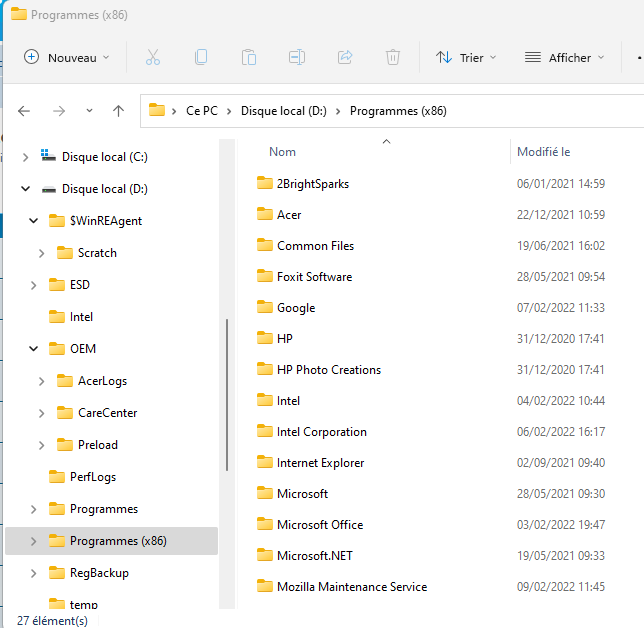644x628 pixels.
Task: Click the Rename icon in toolbar
Action: [x=297, y=57]
